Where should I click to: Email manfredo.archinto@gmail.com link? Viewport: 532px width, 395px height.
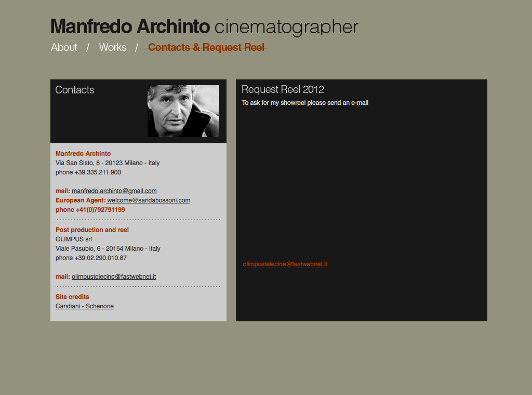point(114,191)
